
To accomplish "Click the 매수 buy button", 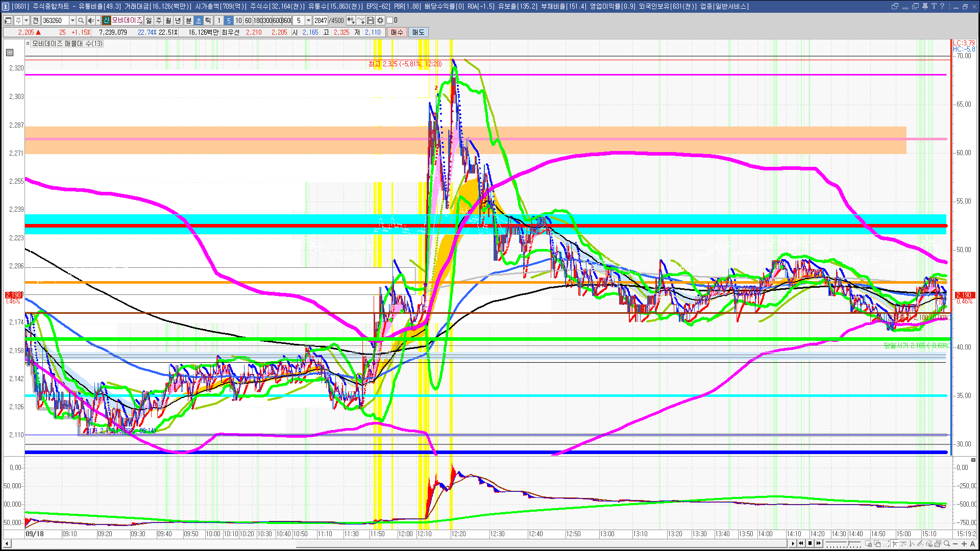I will [x=397, y=32].
